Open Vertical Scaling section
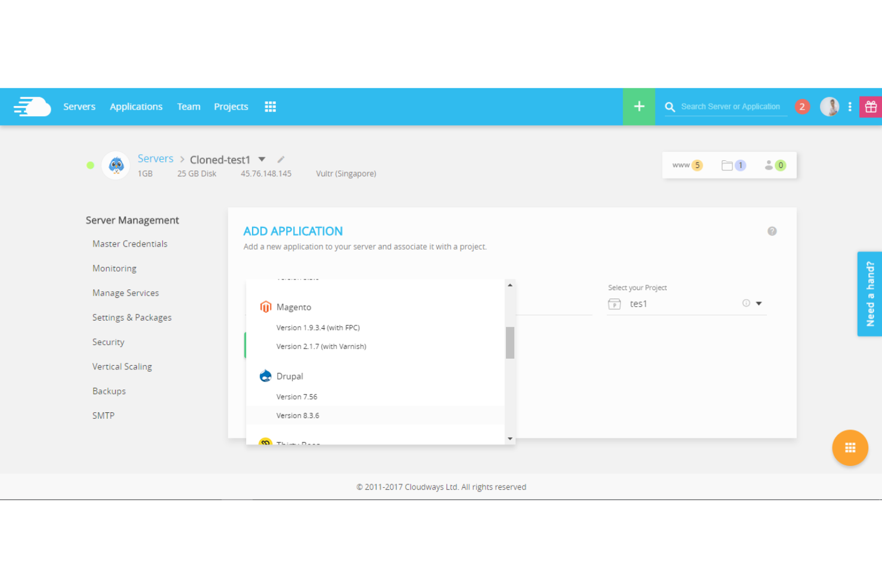Image resolution: width=882 pixels, height=588 pixels. (x=122, y=366)
